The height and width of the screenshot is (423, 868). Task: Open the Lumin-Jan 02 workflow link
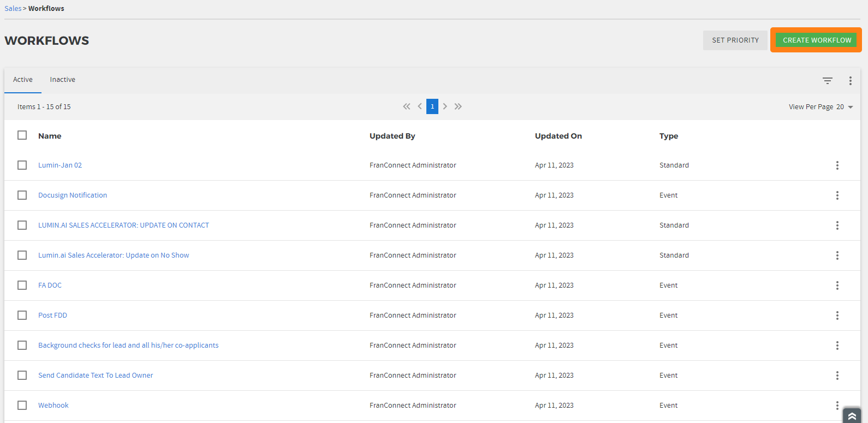[x=60, y=165]
